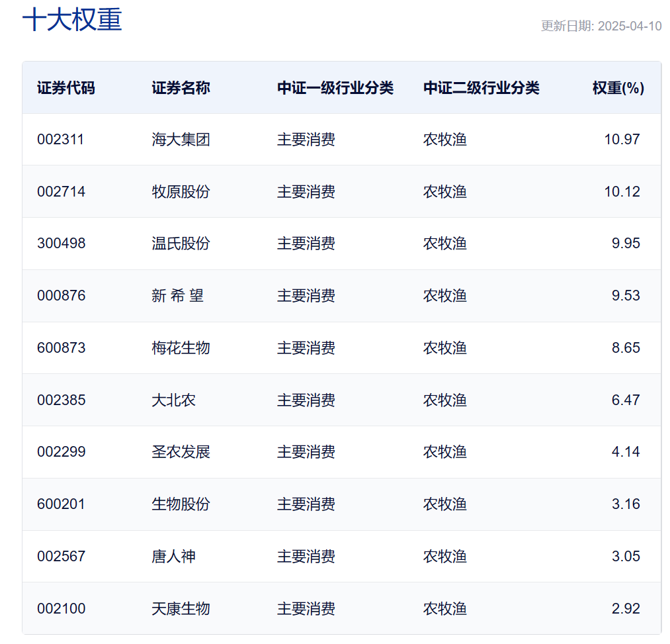This screenshot has width=670, height=644.
Task: Select security code 002385
Action: tap(61, 400)
